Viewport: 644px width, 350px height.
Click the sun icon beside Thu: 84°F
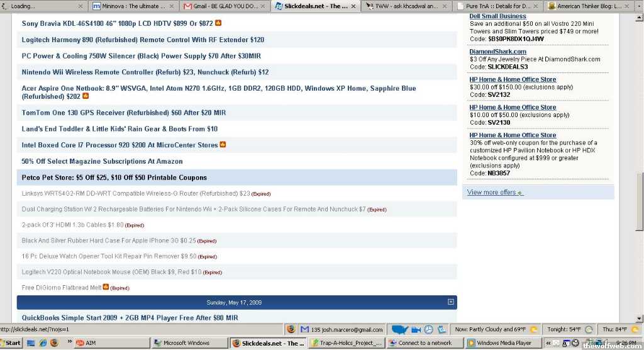point(635,329)
